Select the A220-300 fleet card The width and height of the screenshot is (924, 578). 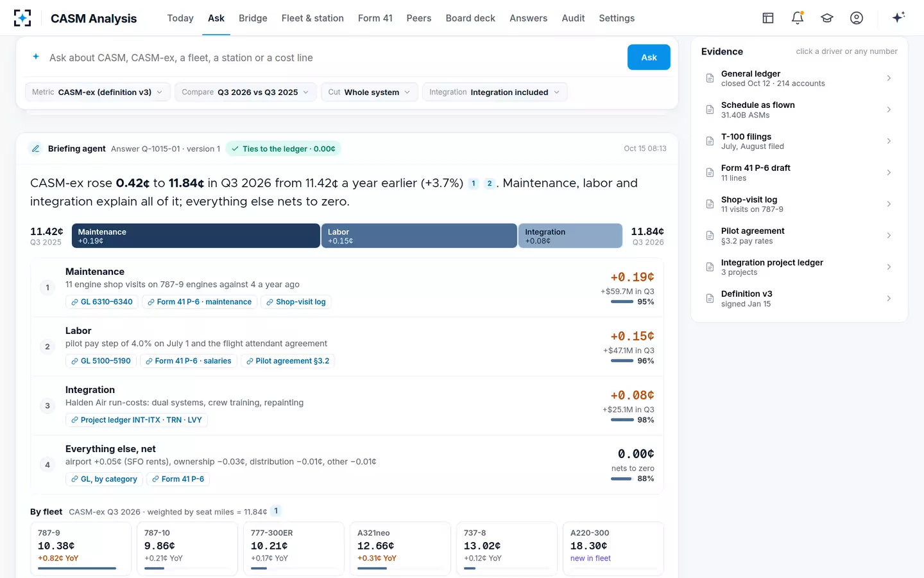[x=613, y=549]
